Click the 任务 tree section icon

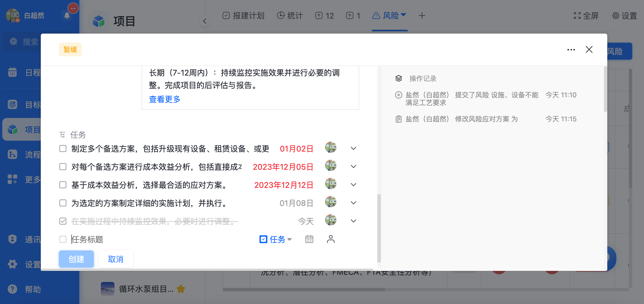coord(62,135)
